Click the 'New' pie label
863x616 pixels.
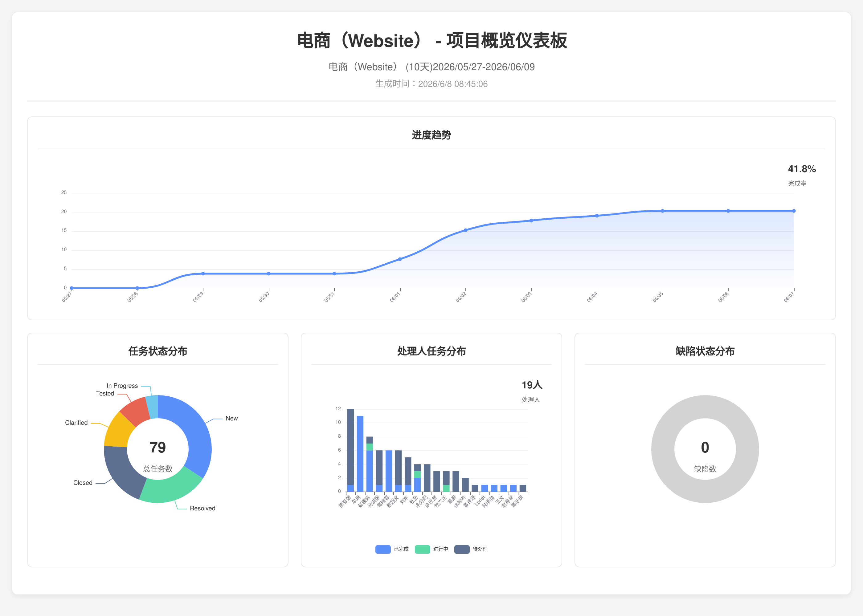[x=231, y=418]
